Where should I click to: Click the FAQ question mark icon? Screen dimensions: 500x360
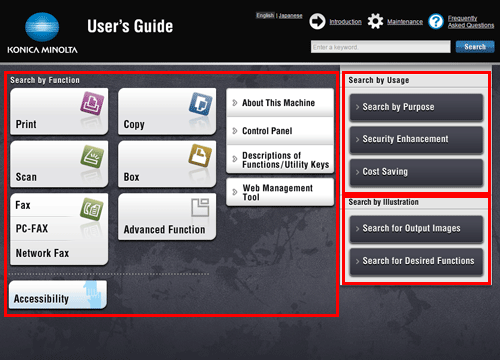click(x=436, y=22)
